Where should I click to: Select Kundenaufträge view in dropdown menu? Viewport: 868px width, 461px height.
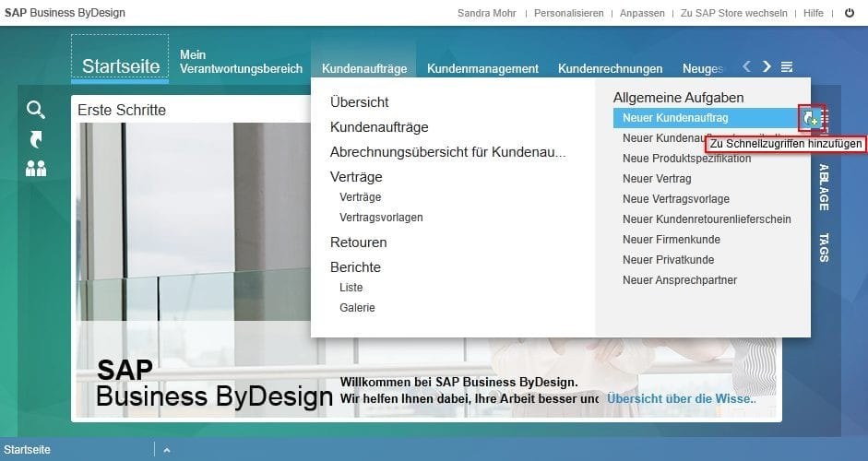[x=379, y=126]
